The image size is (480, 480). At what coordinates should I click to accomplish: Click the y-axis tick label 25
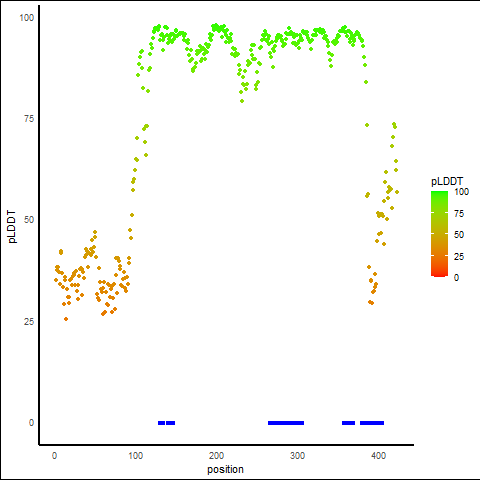point(29,321)
